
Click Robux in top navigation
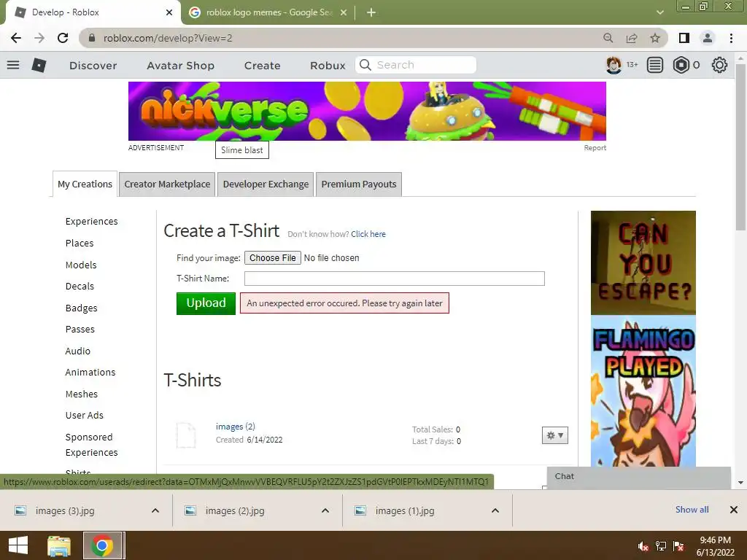pos(328,65)
